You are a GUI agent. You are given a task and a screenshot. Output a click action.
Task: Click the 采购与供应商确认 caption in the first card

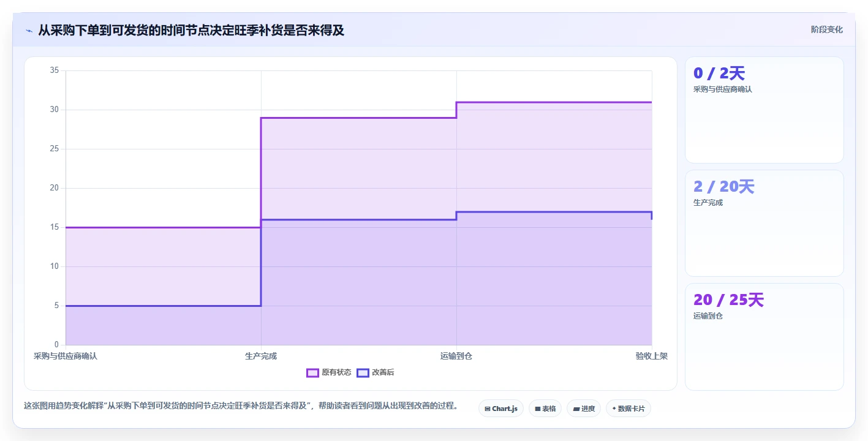pos(723,89)
